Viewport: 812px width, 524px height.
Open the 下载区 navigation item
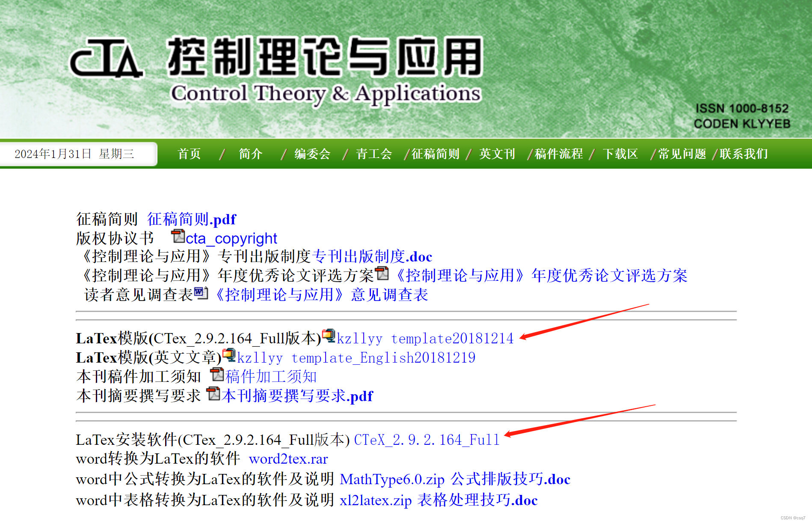(620, 154)
